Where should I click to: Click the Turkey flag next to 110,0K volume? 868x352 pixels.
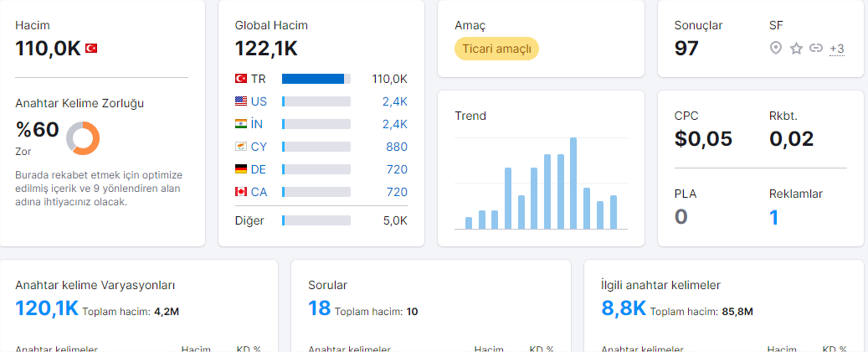91,49
